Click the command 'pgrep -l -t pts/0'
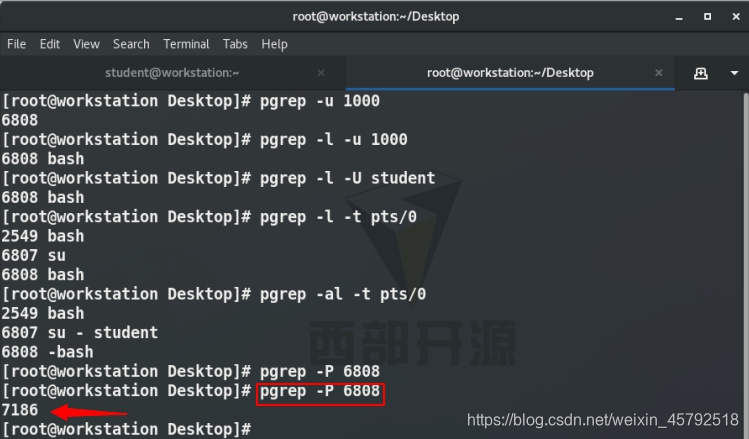 coord(338,217)
